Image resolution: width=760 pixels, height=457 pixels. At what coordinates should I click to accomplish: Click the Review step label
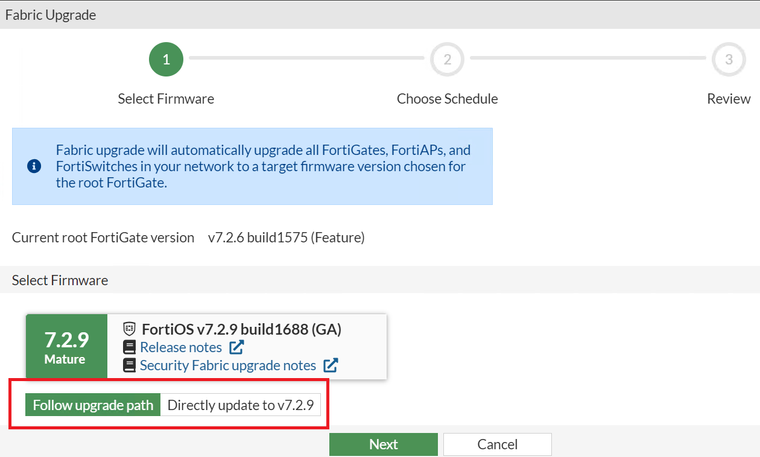(x=728, y=99)
